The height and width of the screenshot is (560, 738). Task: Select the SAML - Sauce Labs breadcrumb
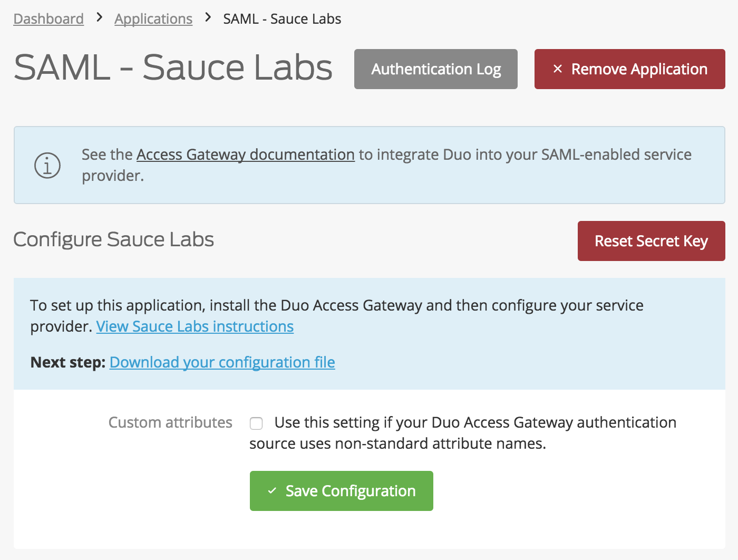click(x=282, y=18)
